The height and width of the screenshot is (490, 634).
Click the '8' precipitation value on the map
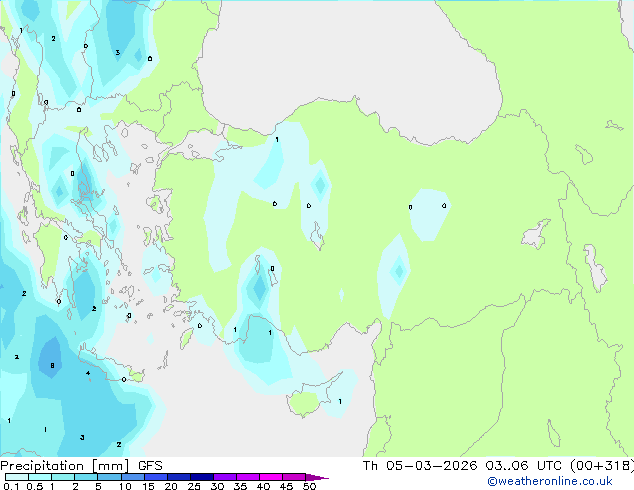(x=52, y=365)
